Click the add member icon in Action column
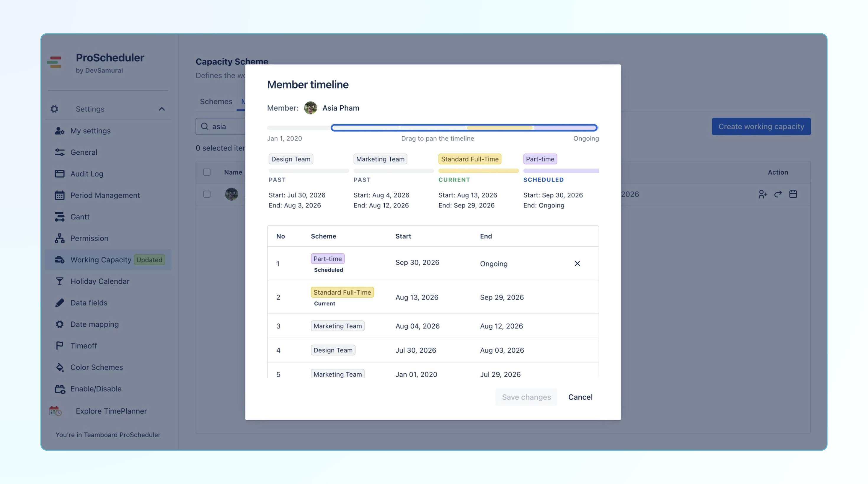 click(x=763, y=194)
